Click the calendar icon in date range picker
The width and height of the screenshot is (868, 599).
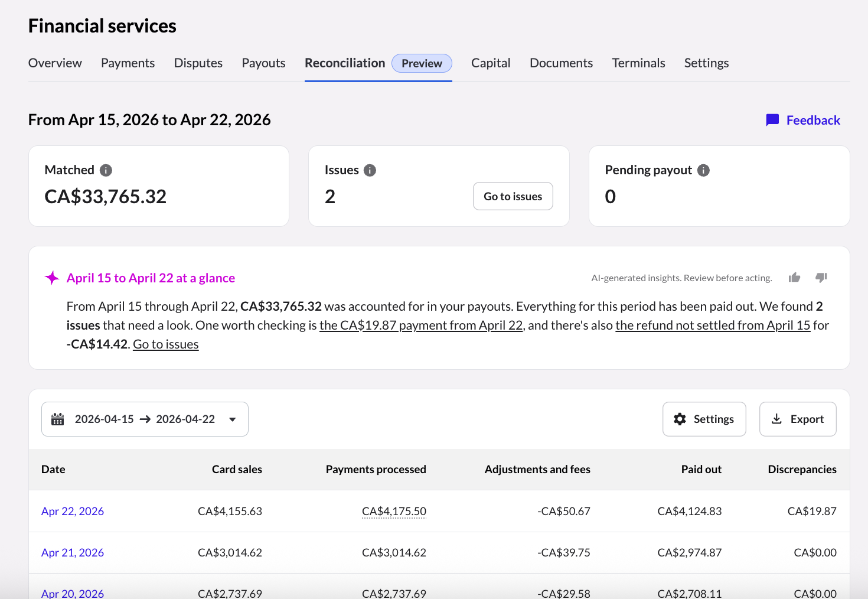[x=58, y=419]
